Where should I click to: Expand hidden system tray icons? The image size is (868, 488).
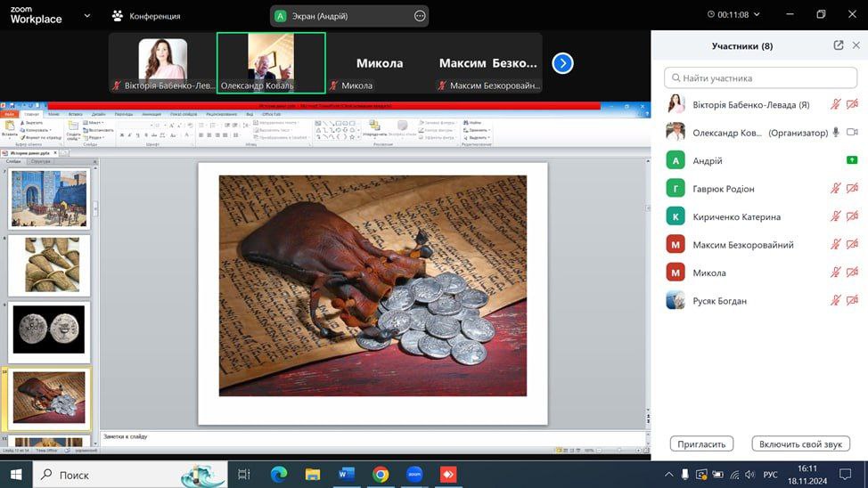669,474
